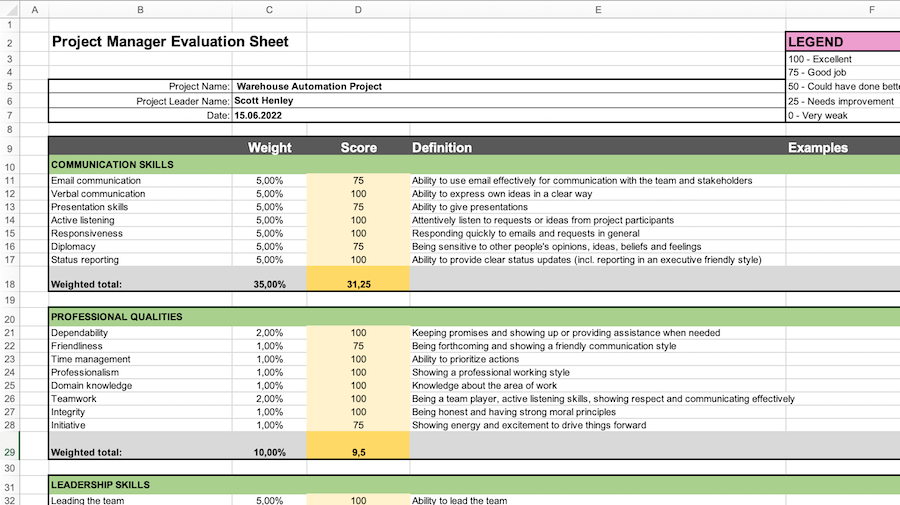Select the 'Verbal communication' cell

click(x=141, y=194)
